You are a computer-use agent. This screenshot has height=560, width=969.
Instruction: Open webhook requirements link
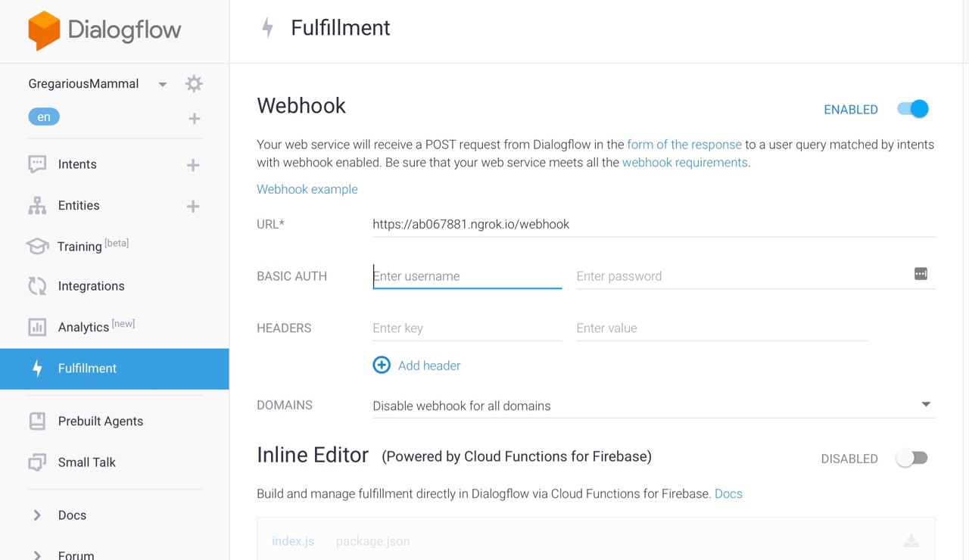[x=684, y=163]
